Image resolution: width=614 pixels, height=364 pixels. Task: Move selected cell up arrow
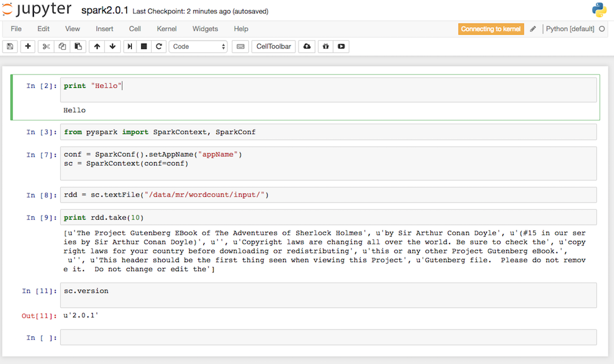[x=96, y=47]
